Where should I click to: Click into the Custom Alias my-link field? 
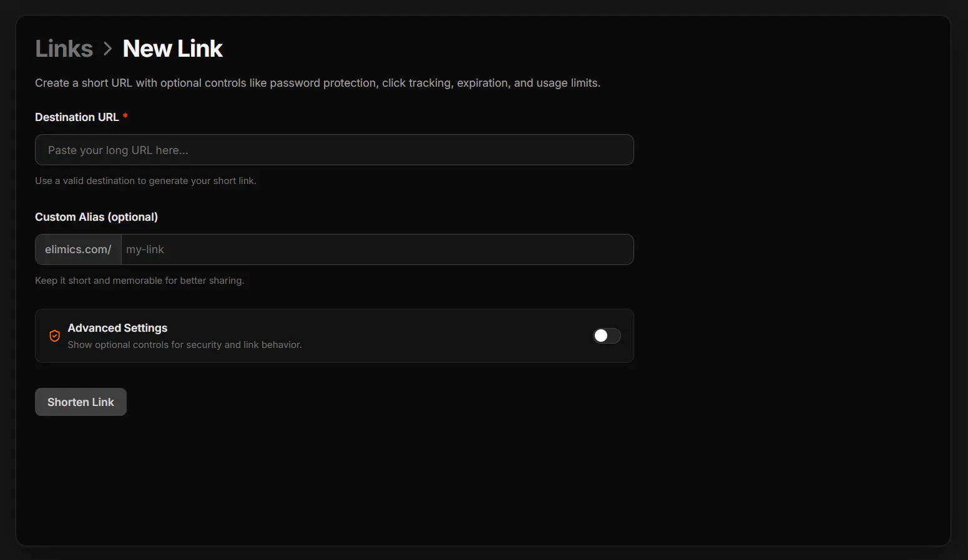pos(378,249)
